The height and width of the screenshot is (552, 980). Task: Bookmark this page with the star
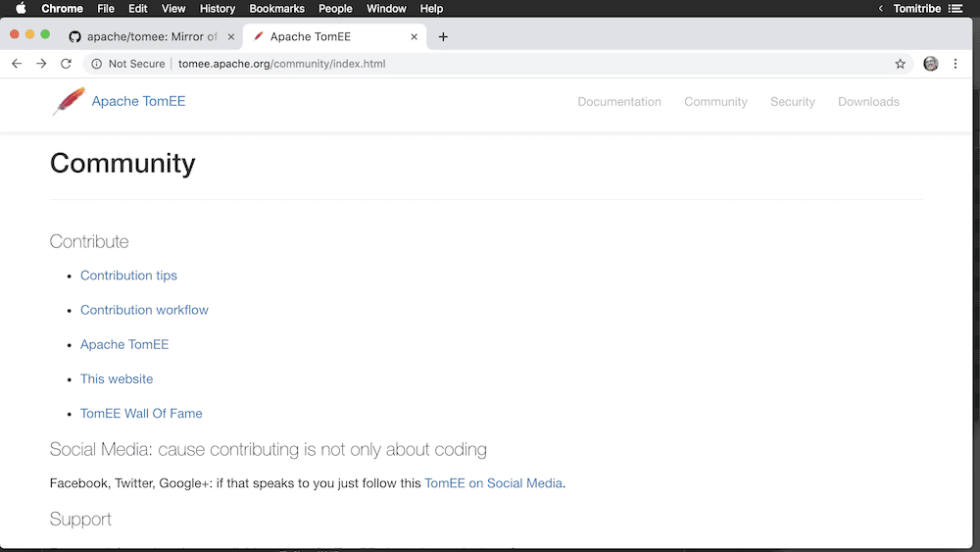[x=900, y=64]
